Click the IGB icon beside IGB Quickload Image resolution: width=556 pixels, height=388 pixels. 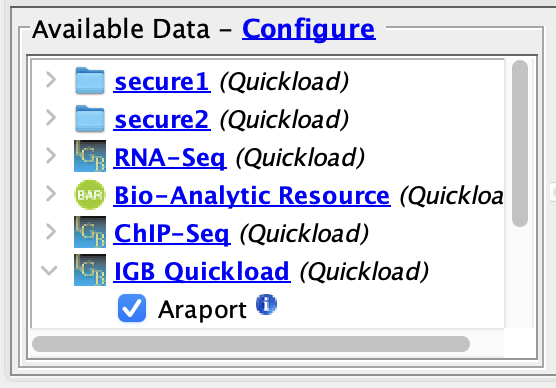pyautogui.click(x=90, y=270)
